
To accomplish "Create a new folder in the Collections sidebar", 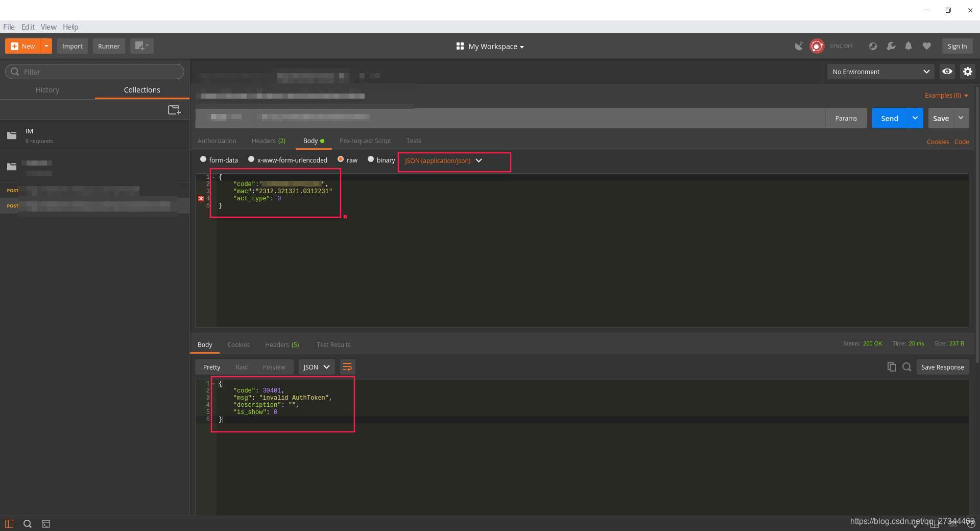I will point(174,109).
